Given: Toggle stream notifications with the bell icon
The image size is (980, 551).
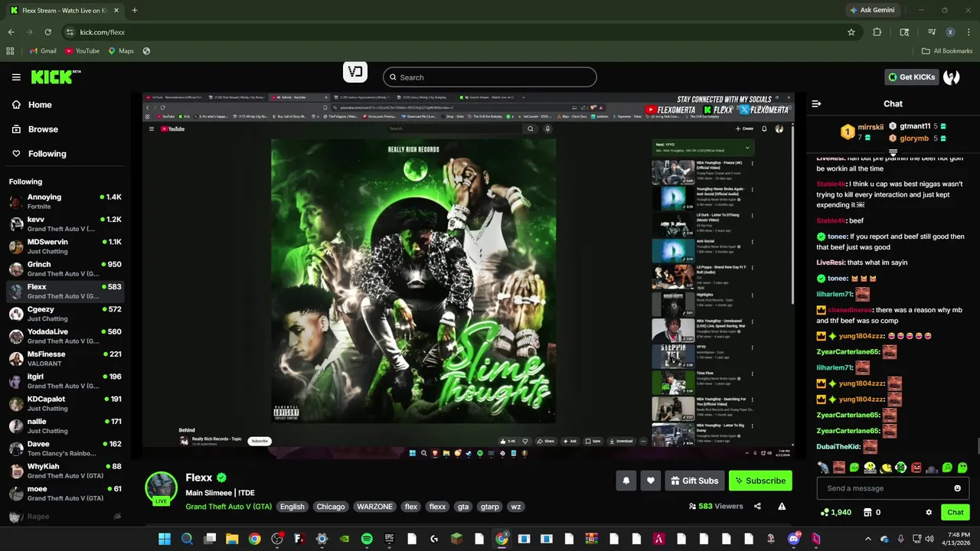Looking at the screenshot, I should click(x=626, y=481).
